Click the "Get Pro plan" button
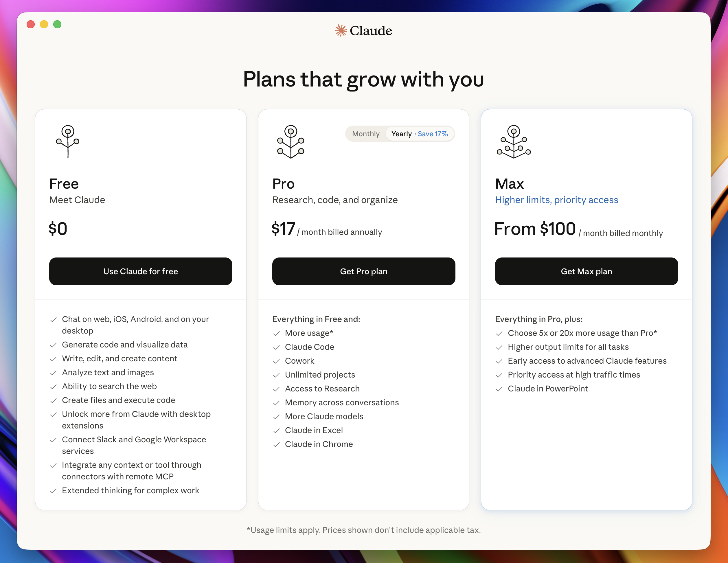Screen dimensions: 728x563 [x=363, y=271]
